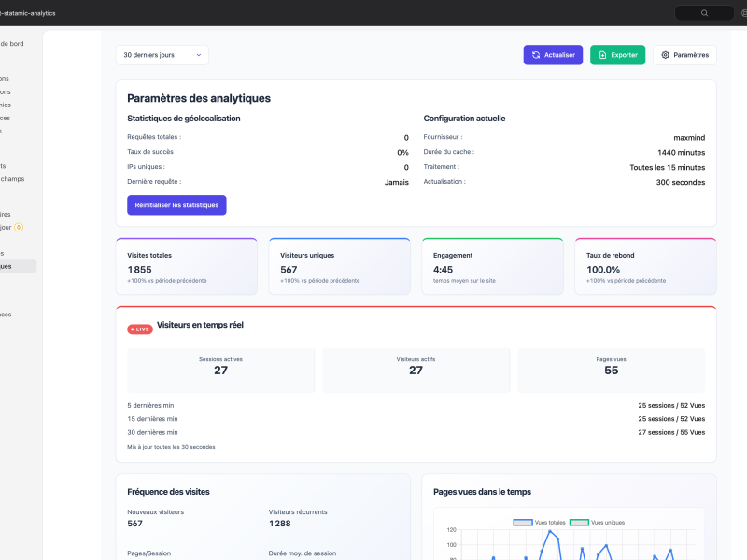Click Toutes les 15 minutes value

[667, 167]
